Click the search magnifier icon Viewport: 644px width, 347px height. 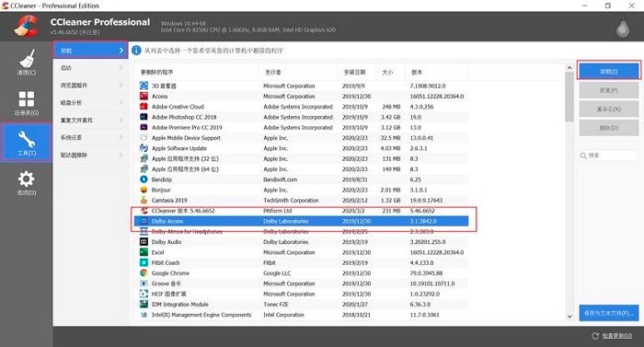[x=583, y=156]
